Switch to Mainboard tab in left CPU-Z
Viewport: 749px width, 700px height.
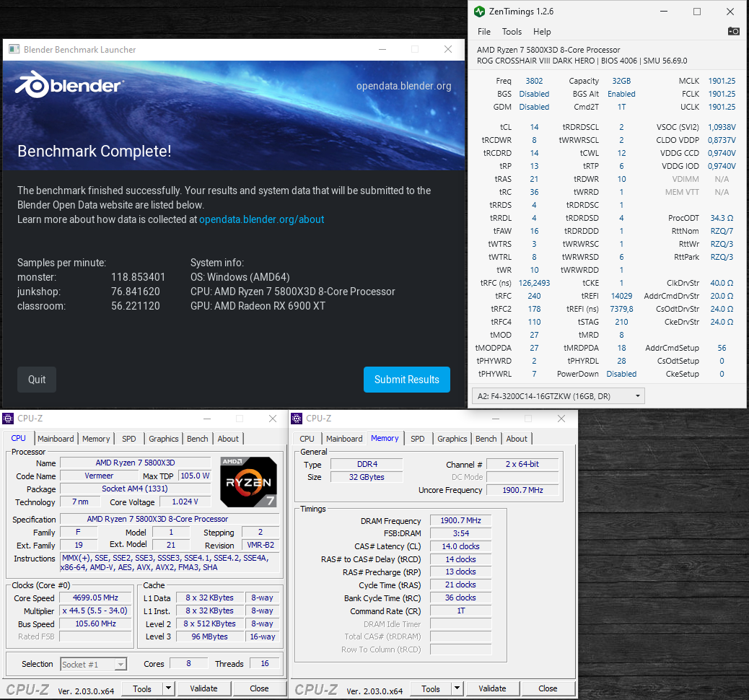(x=56, y=439)
